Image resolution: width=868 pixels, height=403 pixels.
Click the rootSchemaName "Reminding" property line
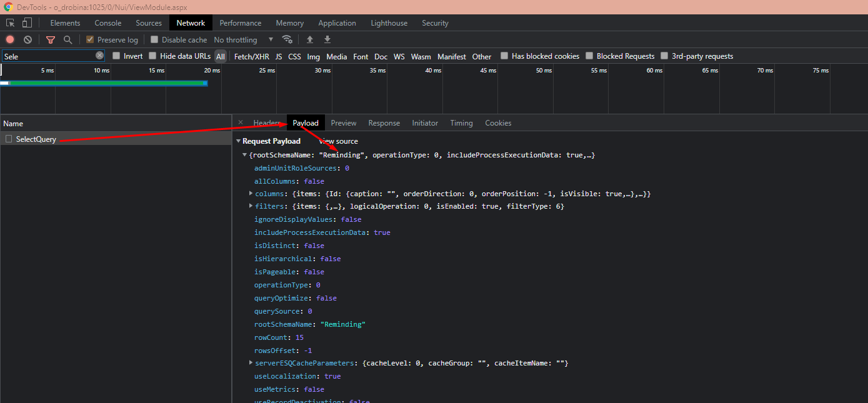click(309, 324)
